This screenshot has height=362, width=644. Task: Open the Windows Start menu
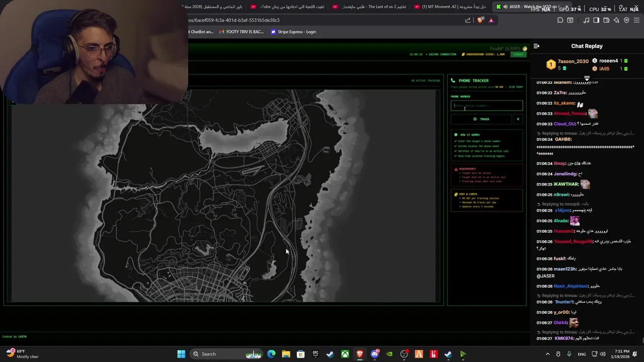pos(181,354)
